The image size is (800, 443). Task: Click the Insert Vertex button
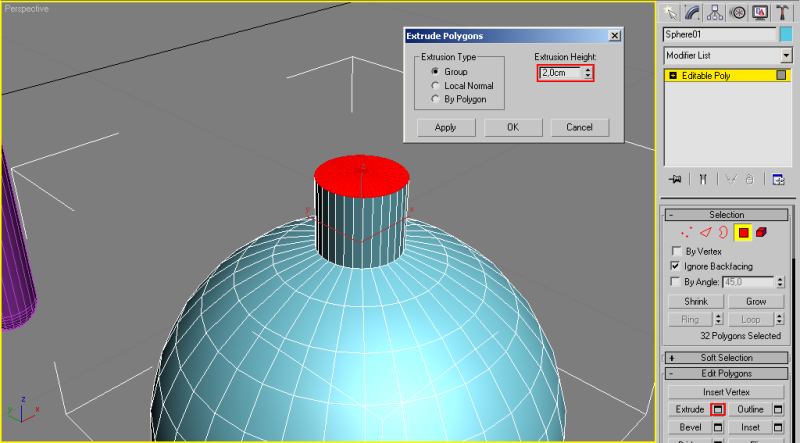click(x=726, y=392)
